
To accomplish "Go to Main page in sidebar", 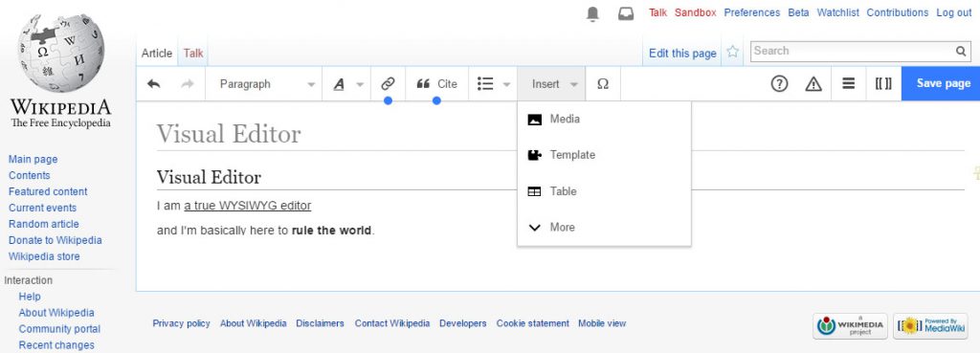I will [33, 160].
